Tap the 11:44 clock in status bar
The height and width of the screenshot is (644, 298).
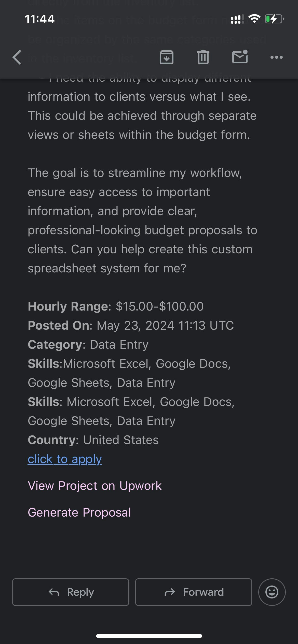pyautogui.click(x=39, y=19)
